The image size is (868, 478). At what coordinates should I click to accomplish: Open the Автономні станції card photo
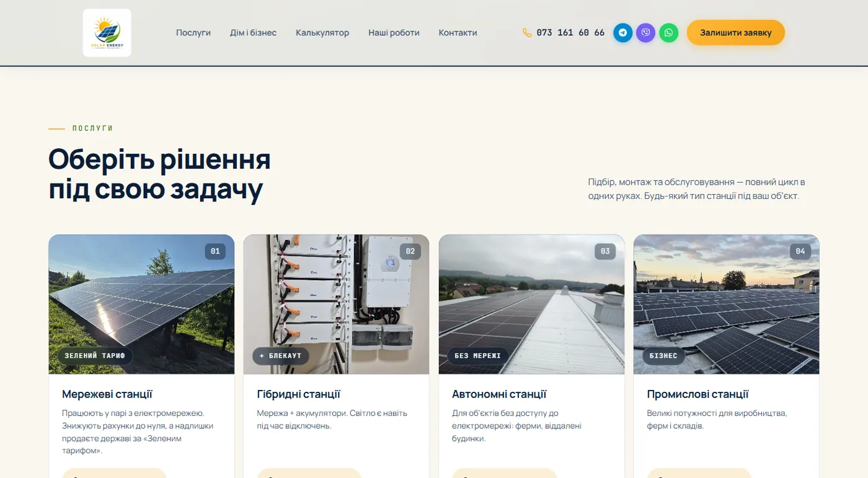click(x=531, y=304)
